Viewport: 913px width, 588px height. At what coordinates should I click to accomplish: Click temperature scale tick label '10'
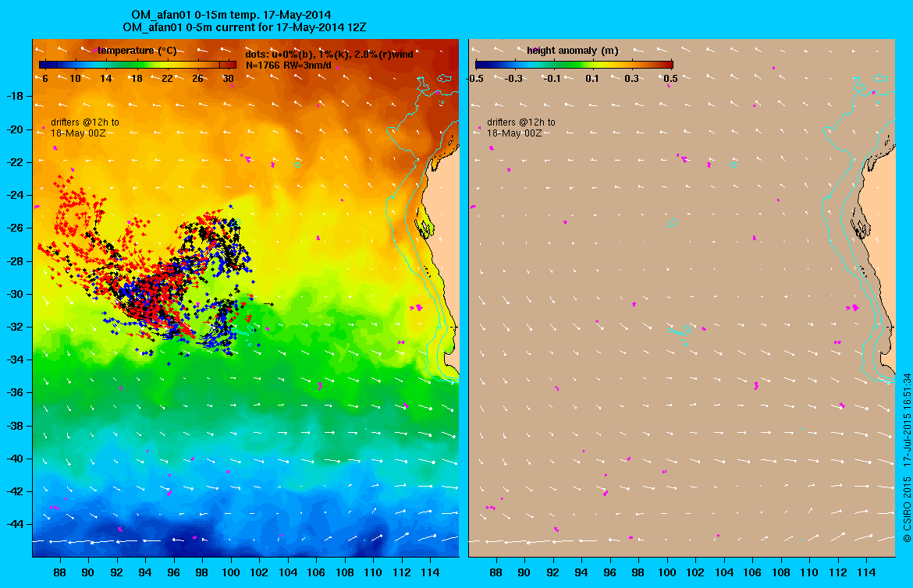pos(75,79)
